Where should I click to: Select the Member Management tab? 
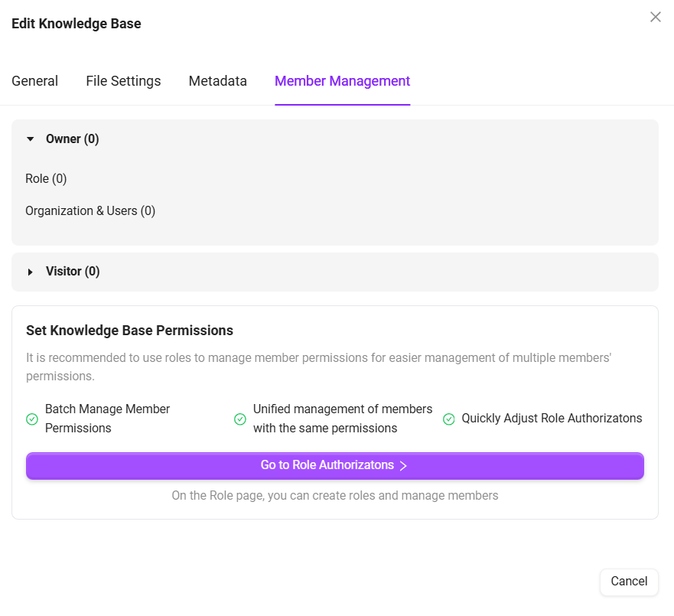(x=342, y=81)
